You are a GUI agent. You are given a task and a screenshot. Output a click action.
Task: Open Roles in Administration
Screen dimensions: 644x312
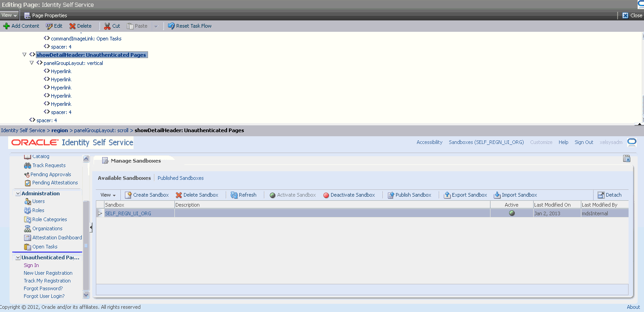(x=38, y=210)
